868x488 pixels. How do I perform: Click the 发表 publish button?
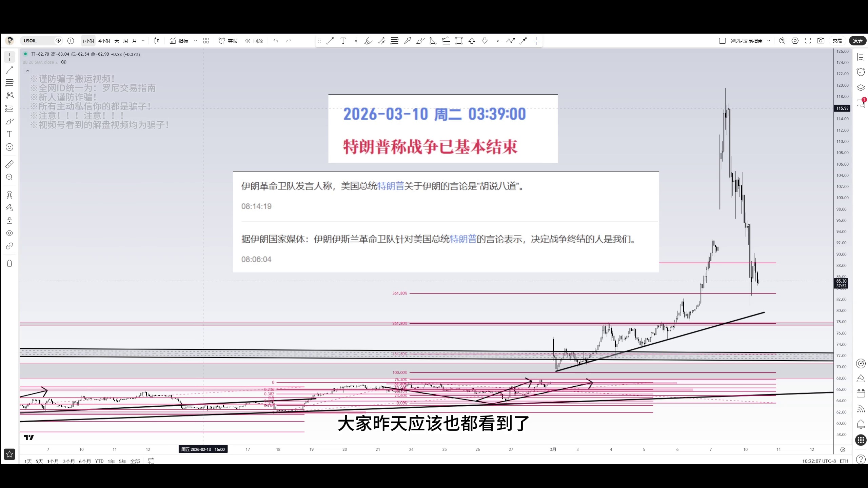point(857,41)
